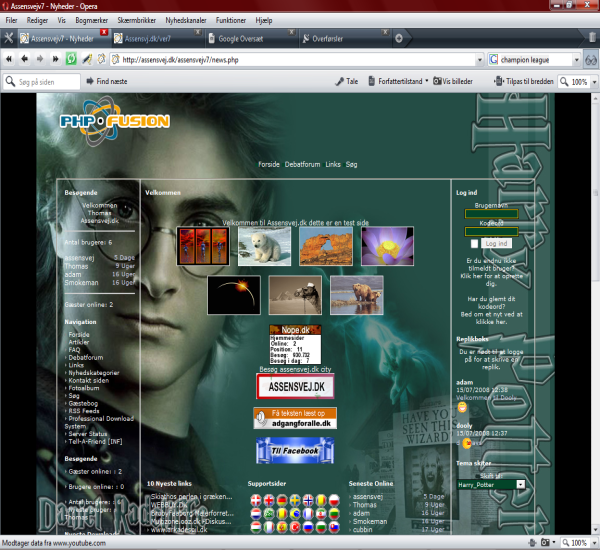Open the camel and pyramids thumbnail
This screenshot has height=550, width=600.
[295, 295]
